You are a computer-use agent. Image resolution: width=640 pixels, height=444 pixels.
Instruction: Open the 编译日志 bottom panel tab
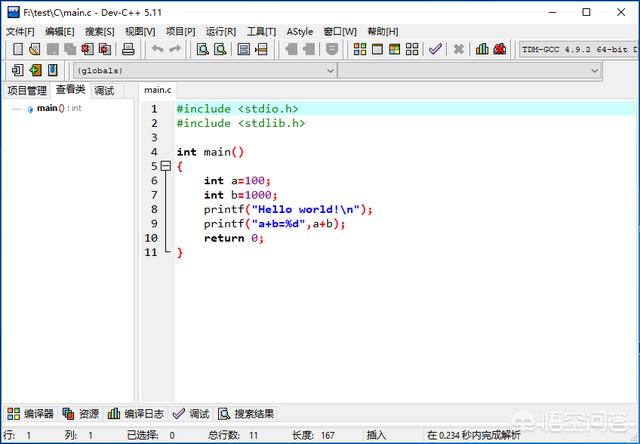[136, 414]
